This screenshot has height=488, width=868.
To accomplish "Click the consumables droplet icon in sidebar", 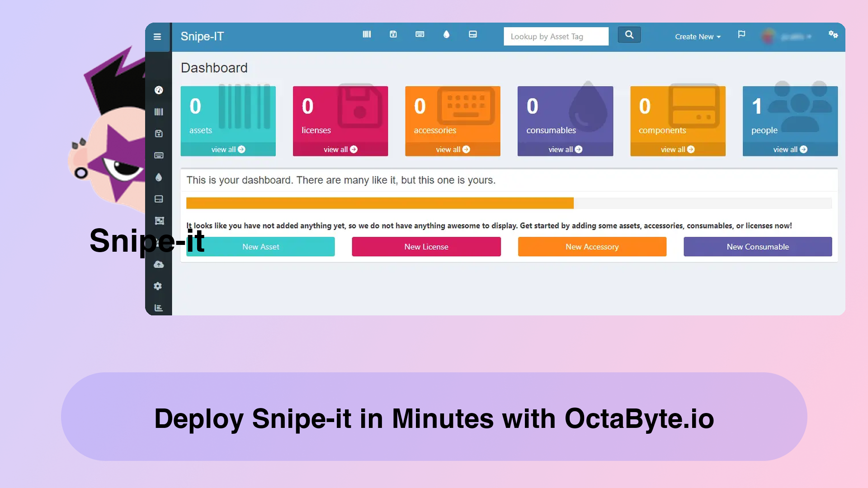I will click(158, 177).
